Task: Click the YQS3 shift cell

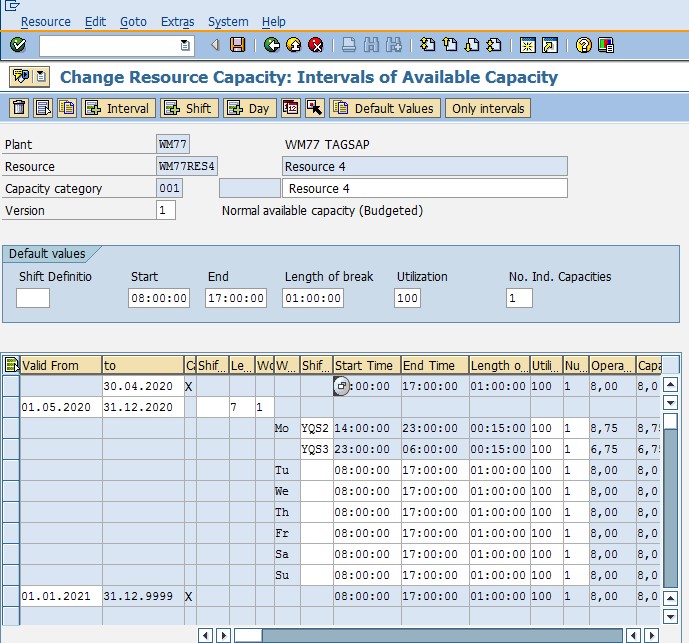Action: [x=316, y=449]
